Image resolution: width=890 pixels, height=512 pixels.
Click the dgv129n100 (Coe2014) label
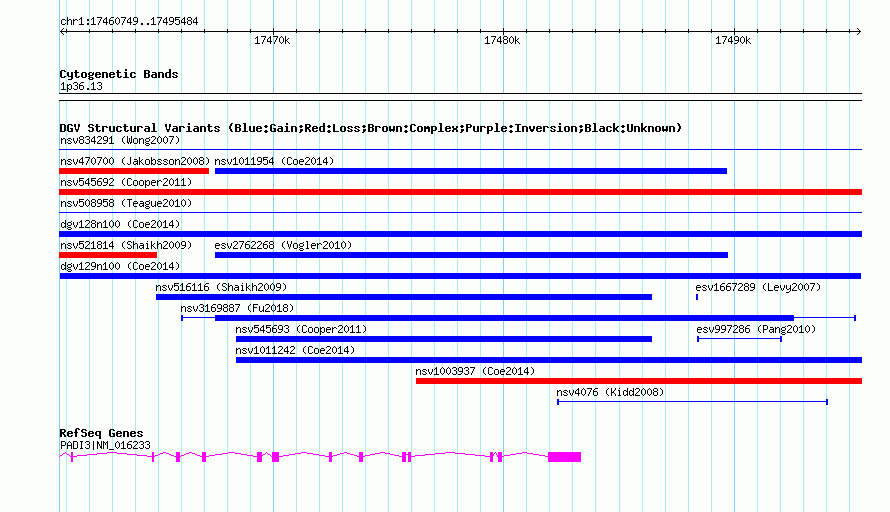point(120,266)
